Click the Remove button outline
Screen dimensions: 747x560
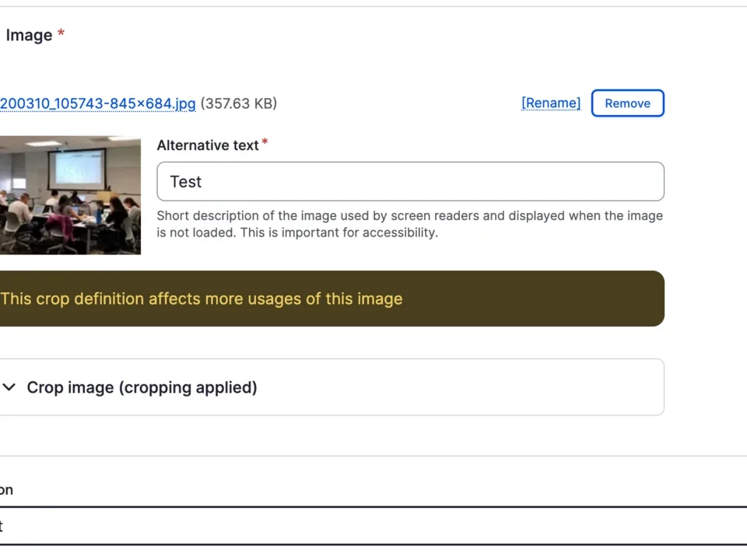coord(627,103)
